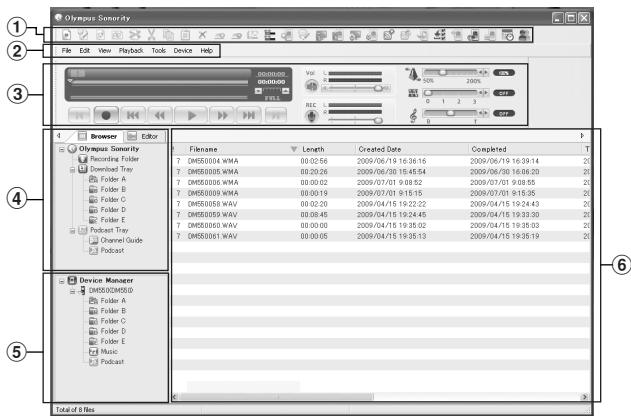Click the calendar-with-clock toolbar icon
Image resolution: width=631 pixels, height=417 pixels.
(x=507, y=35)
